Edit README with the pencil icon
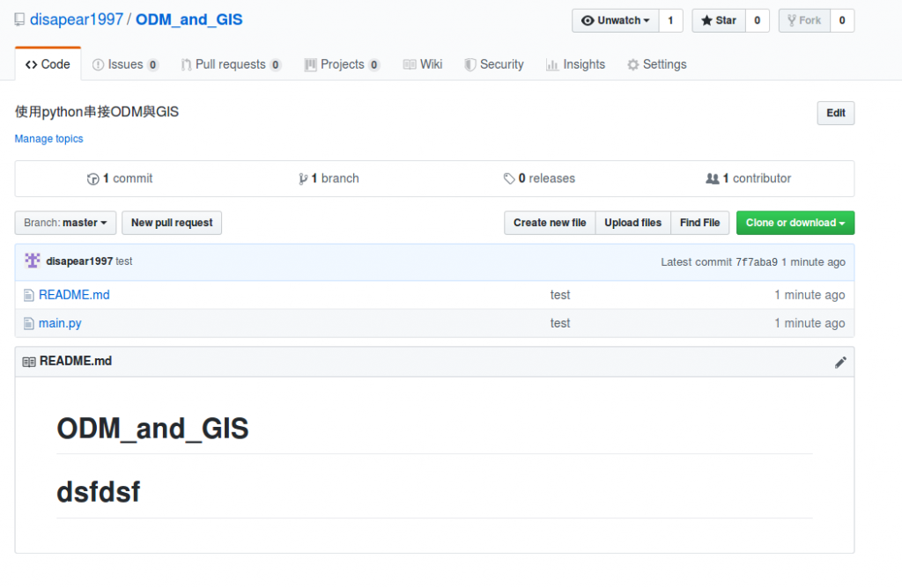902x588 pixels. pyautogui.click(x=840, y=362)
